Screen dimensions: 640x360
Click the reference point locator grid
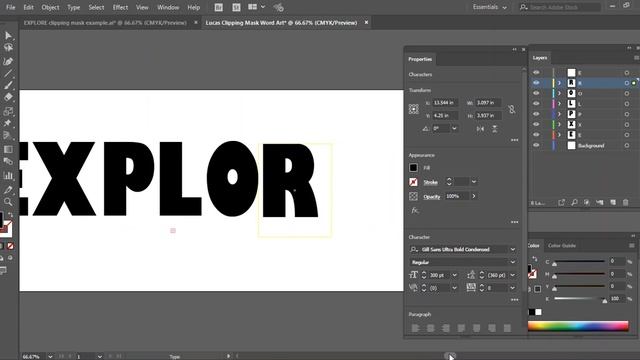pos(413,109)
